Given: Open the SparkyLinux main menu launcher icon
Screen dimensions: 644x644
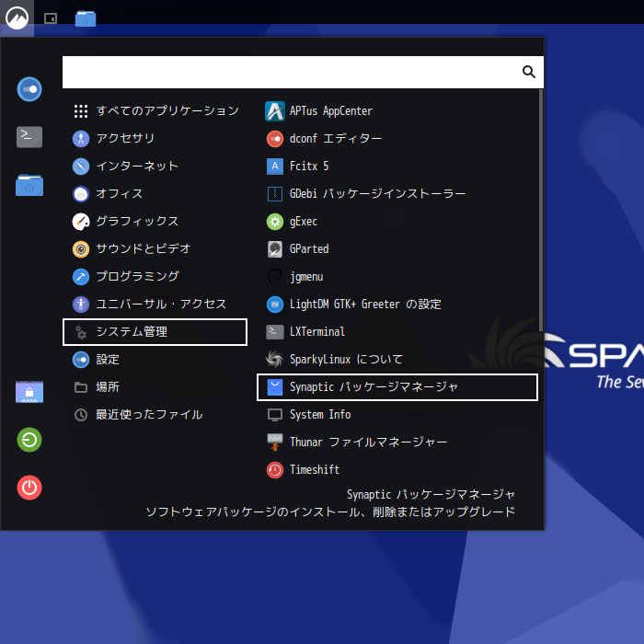Looking at the screenshot, I should (x=17, y=18).
